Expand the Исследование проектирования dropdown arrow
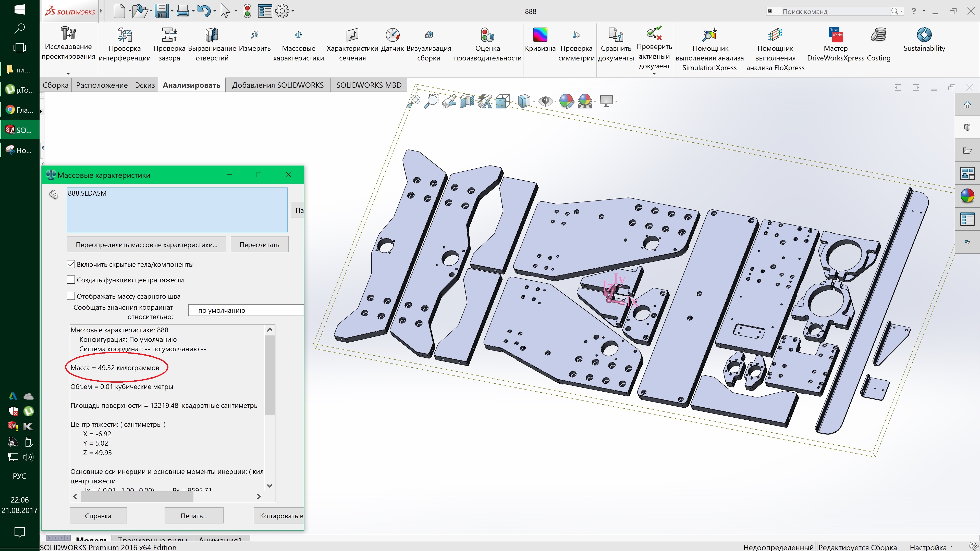This screenshot has width=980, height=551. (68, 73)
